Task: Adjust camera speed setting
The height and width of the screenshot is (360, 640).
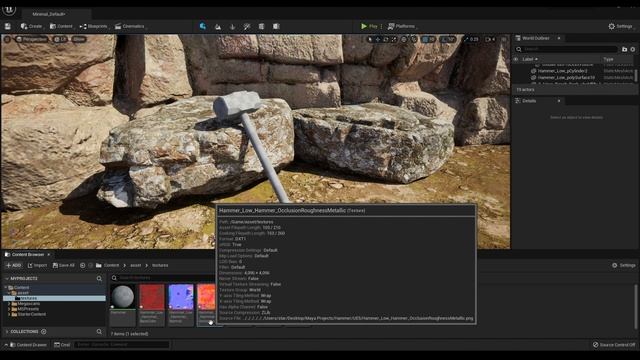Action: click(490, 39)
